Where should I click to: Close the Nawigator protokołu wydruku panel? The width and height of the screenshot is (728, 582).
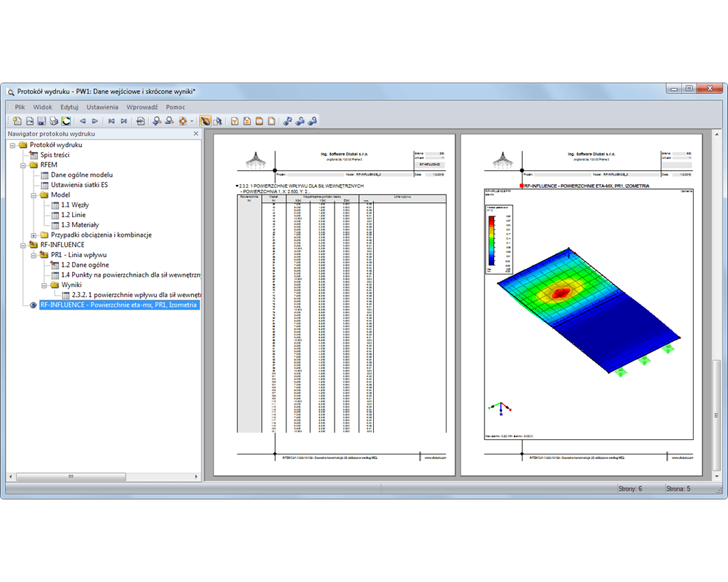(x=196, y=133)
